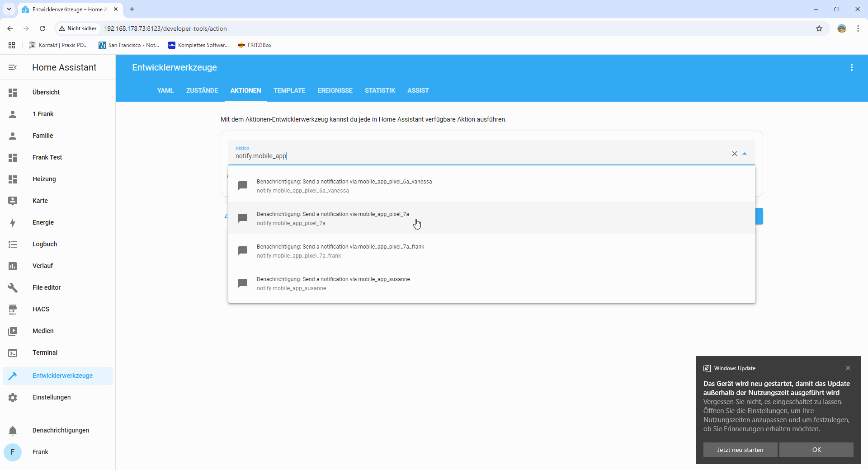Open the Frank user profile

[x=58, y=452]
